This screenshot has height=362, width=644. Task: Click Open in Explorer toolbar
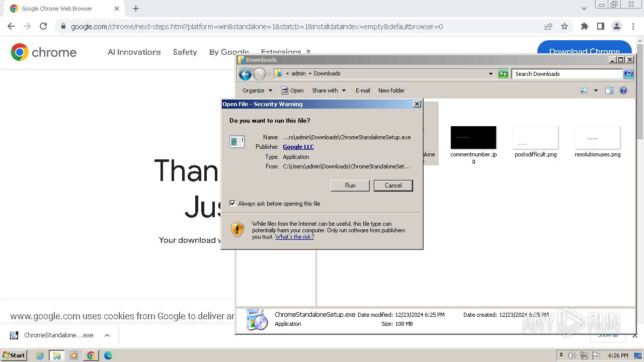coord(292,90)
